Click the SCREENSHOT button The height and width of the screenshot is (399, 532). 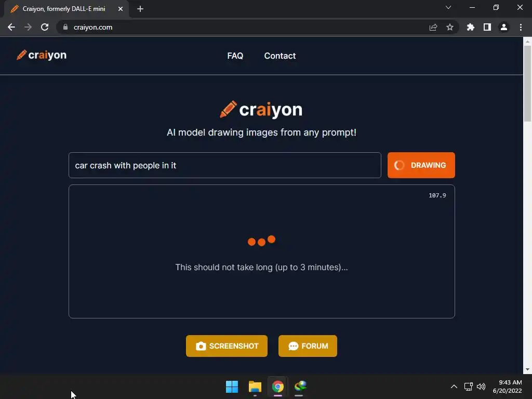point(227,346)
